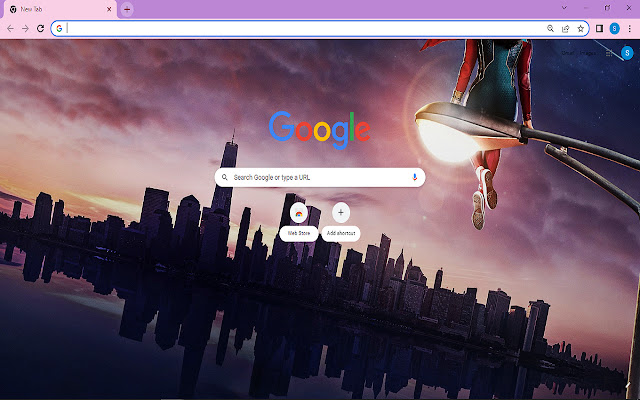Screen dimensions: 640x400
Task: Click the Add shortcut plus icon
Action: click(341, 213)
